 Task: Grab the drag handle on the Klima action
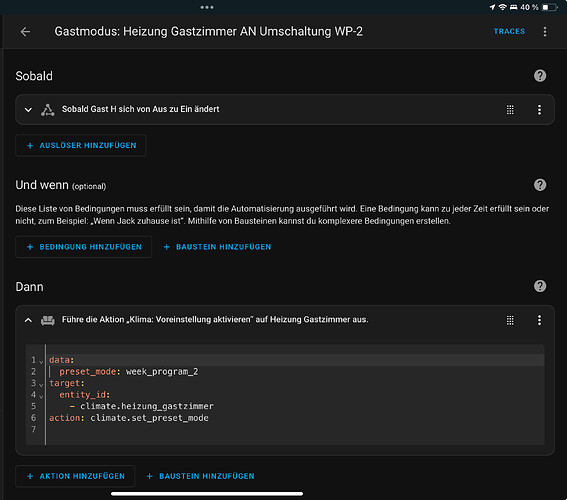coord(510,320)
